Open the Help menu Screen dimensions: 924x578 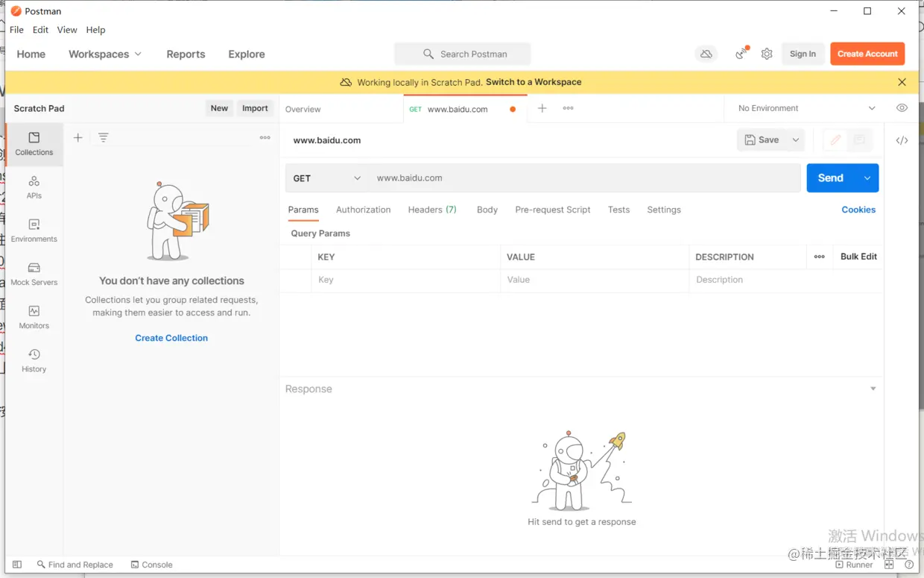pos(95,30)
